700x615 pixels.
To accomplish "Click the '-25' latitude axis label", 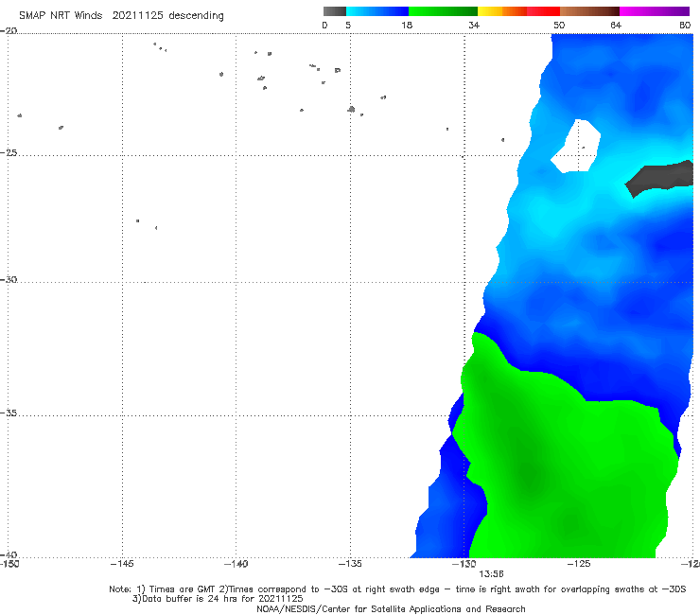I will point(9,152).
